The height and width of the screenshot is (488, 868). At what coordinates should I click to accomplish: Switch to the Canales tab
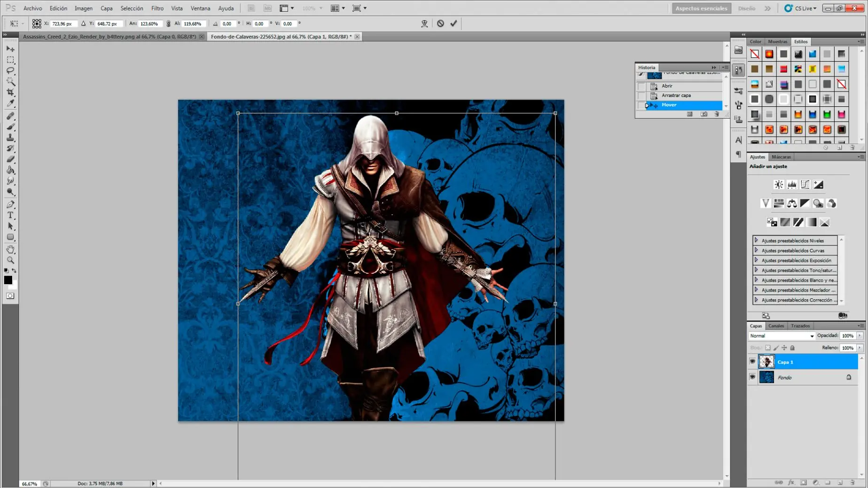point(776,325)
